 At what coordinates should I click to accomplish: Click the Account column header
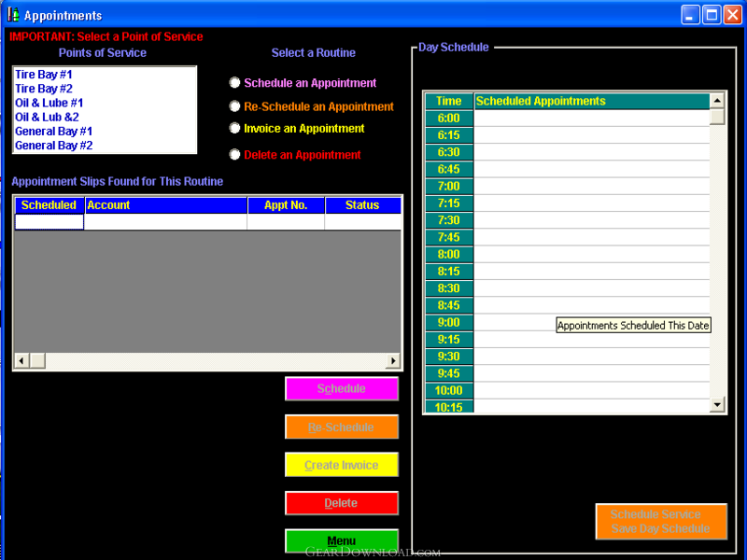[x=166, y=205]
